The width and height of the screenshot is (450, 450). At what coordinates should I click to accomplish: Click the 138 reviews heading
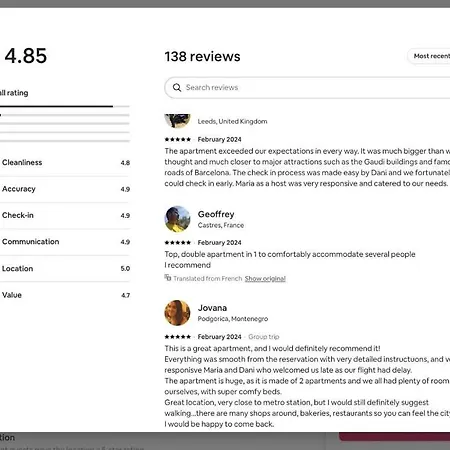tap(202, 56)
